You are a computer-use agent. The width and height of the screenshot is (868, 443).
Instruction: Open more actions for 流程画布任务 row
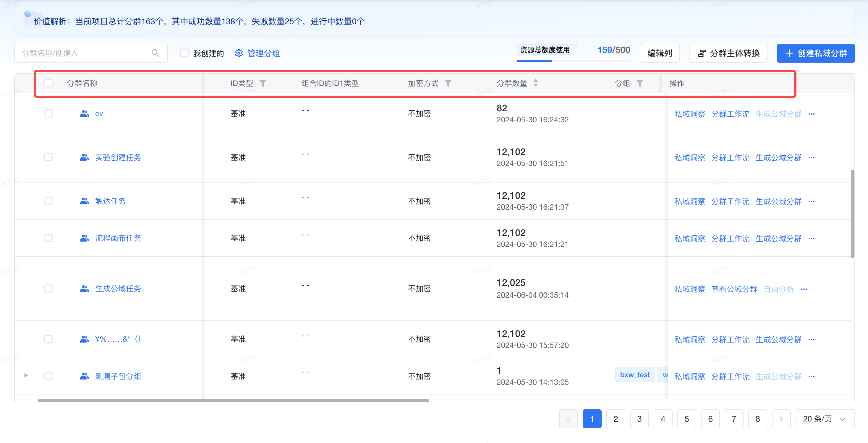pyautogui.click(x=812, y=239)
